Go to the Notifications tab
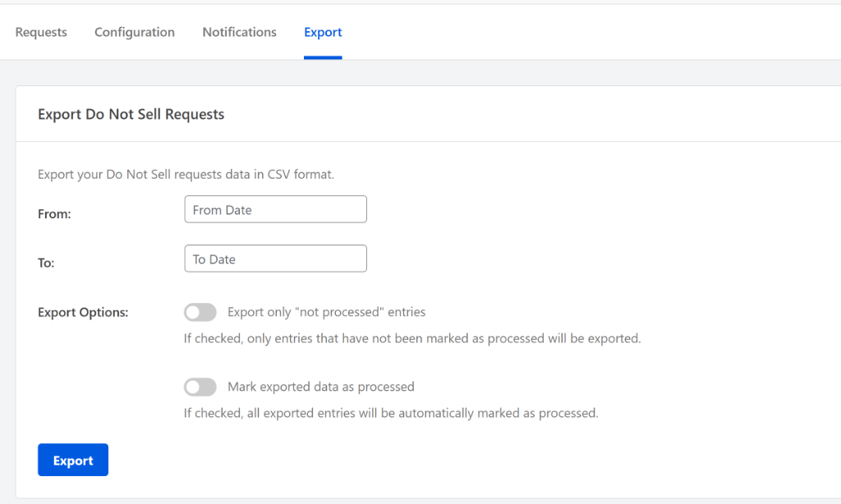 tap(239, 32)
